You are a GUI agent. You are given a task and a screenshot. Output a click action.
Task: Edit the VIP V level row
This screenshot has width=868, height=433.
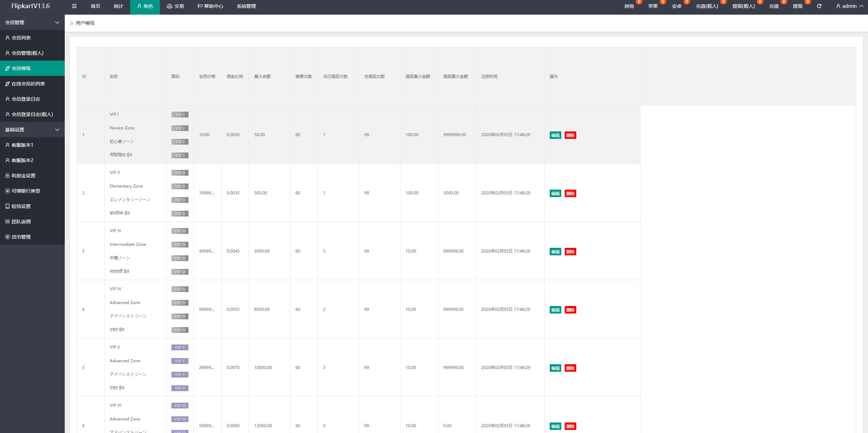pos(555,368)
